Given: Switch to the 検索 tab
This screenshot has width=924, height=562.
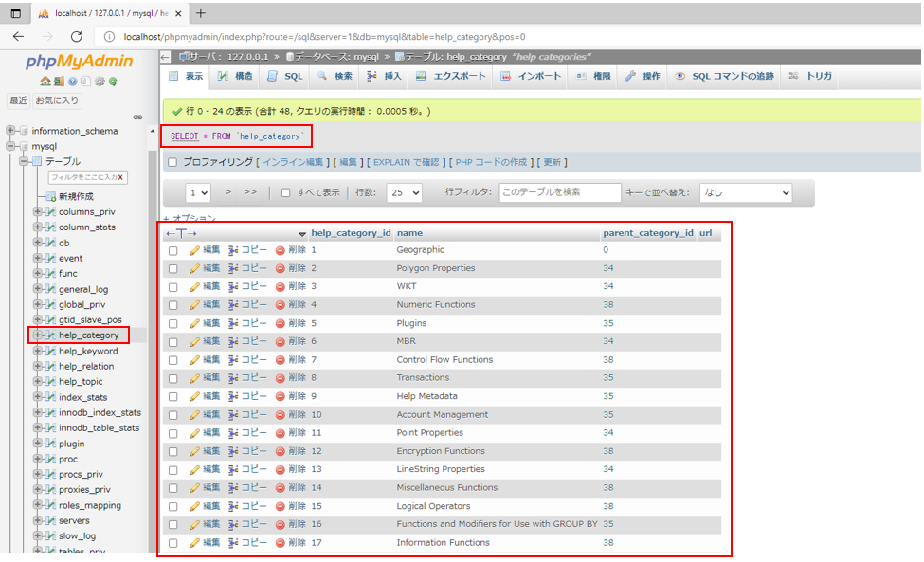Looking at the screenshot, I should [x=335, y=76].
